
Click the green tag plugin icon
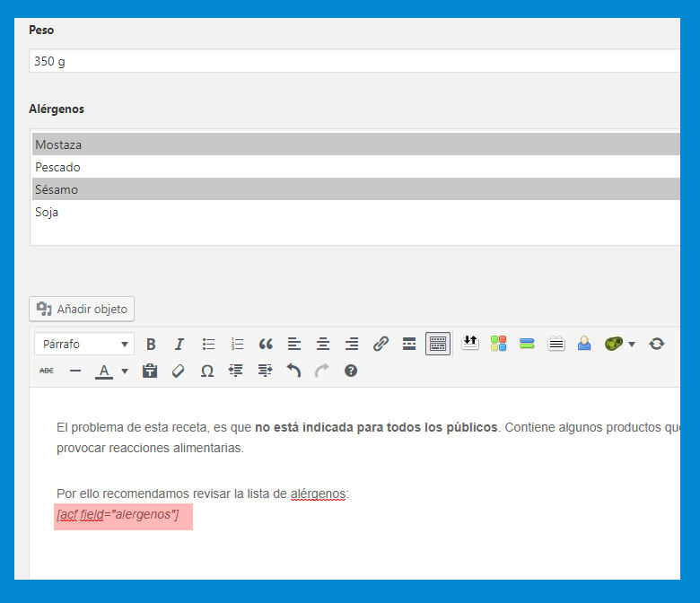click(x=614, y=344)
